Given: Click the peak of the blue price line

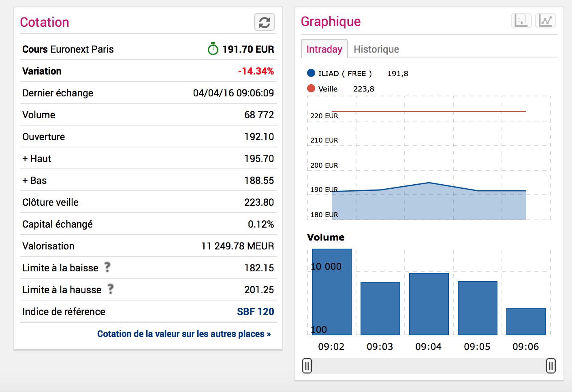Looking at the screenshot, I should click(x=429, y=183).
